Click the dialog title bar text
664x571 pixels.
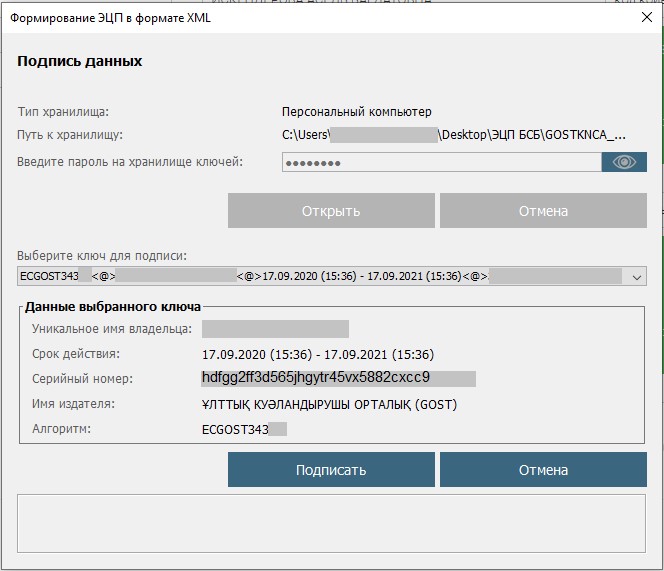coord(110,18)
